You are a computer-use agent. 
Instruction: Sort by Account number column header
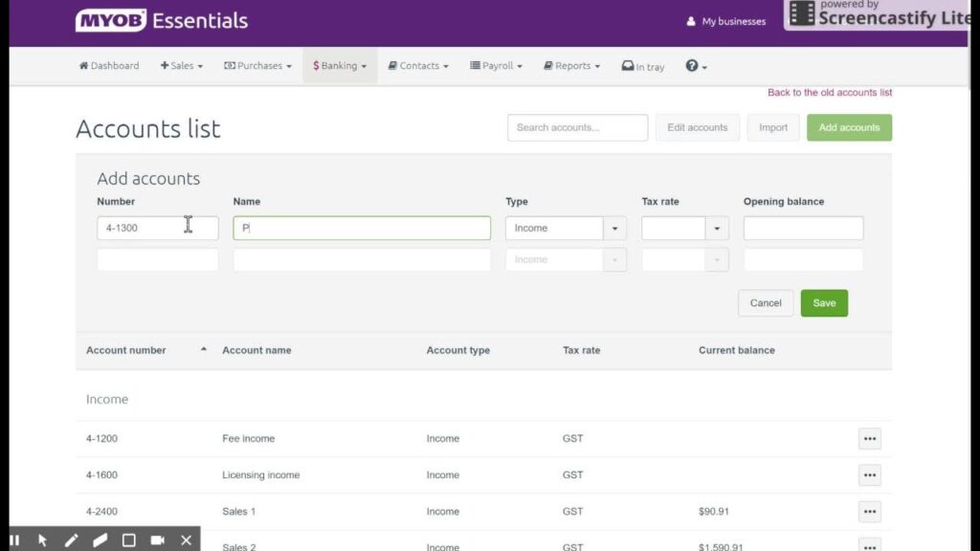126,350
